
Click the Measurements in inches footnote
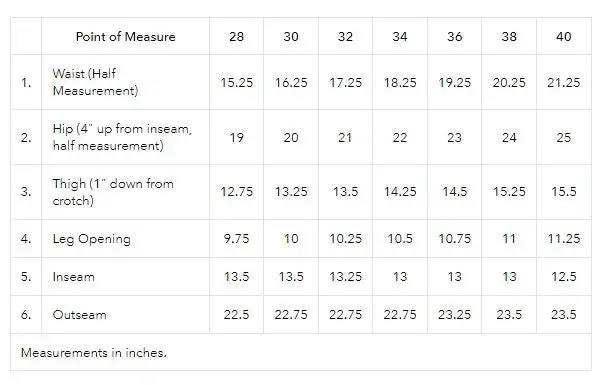coord(93,353)
